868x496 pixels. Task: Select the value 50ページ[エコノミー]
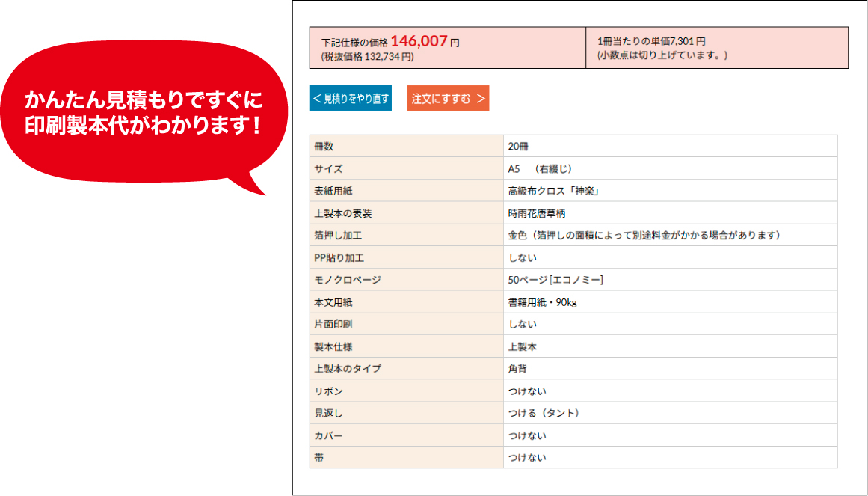point(555,280)
